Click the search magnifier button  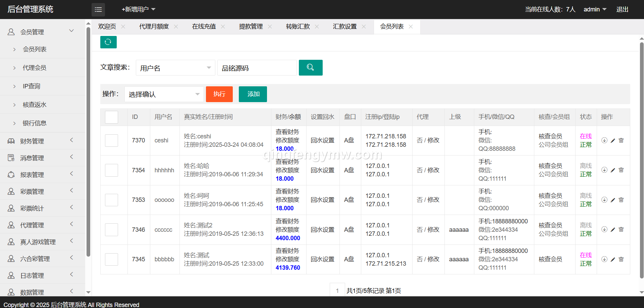point(310,68)
